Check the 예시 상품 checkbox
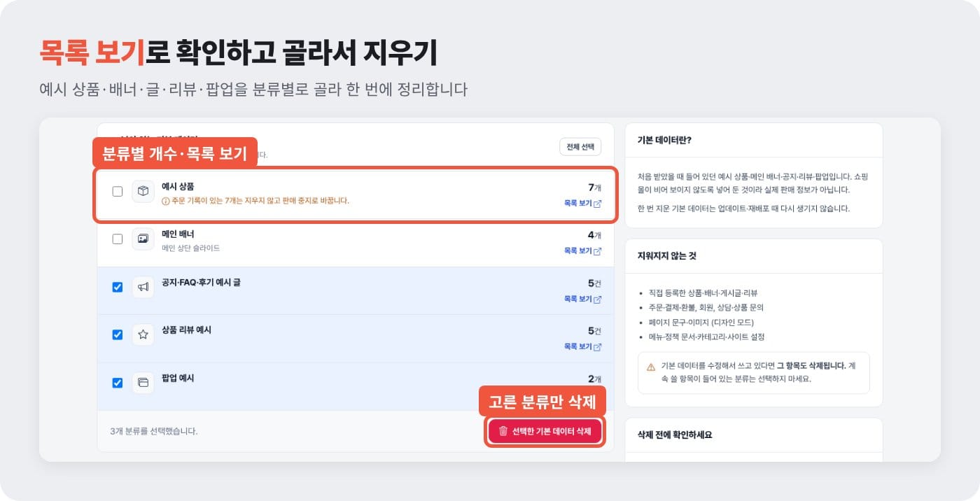The image size is (980, 501). click(118, 191)
